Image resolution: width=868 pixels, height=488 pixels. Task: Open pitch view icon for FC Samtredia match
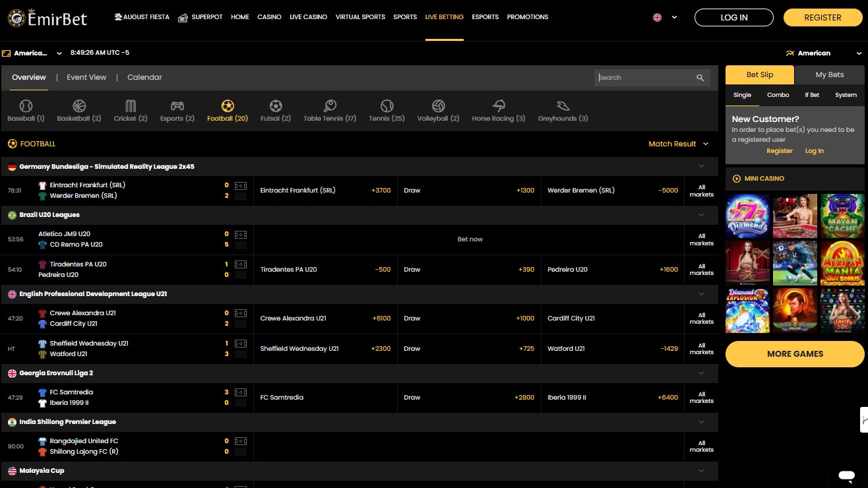pyautogui.click(x=241, y=393)
